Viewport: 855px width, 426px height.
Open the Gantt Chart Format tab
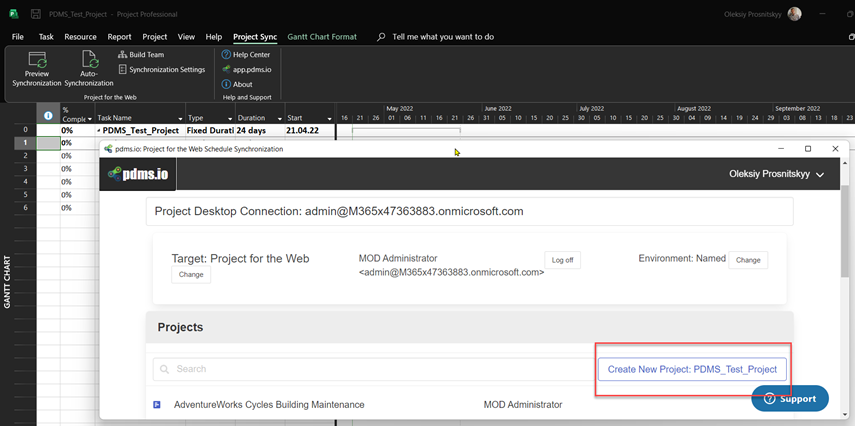click(322, 37)
